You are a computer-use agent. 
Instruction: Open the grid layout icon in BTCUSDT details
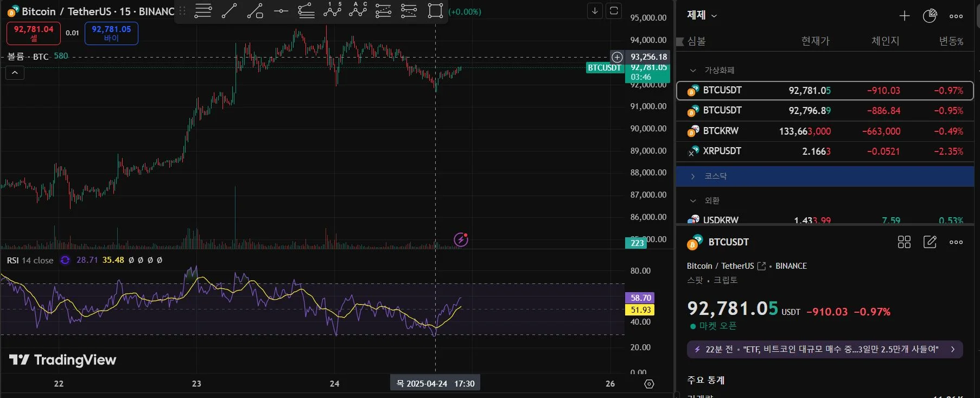(904, 242)
